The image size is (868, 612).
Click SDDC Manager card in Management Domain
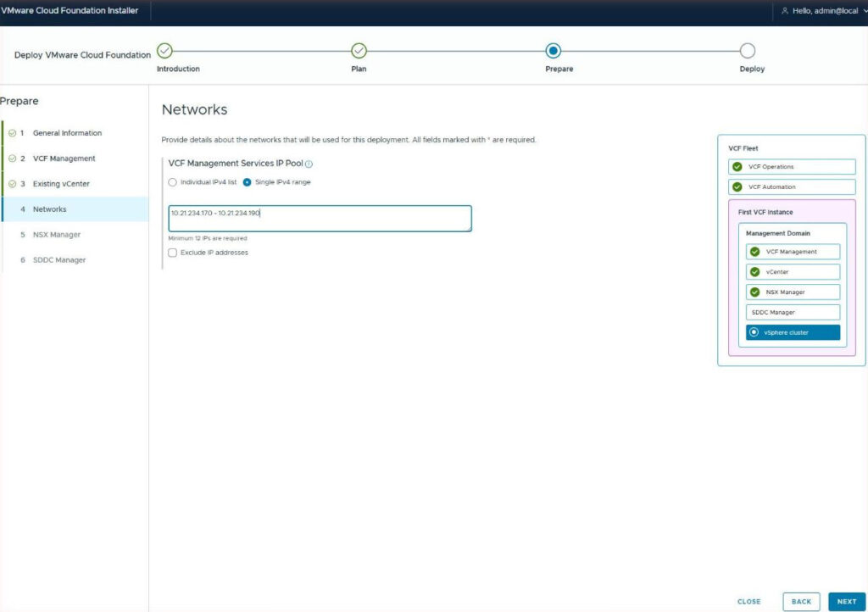point(793,312)
